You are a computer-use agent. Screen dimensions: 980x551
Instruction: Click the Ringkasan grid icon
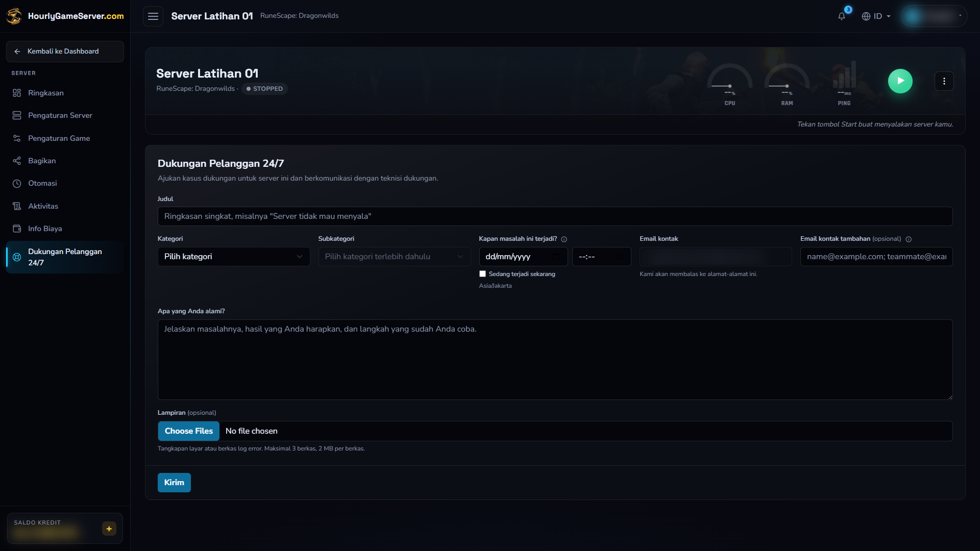point(17,93)
